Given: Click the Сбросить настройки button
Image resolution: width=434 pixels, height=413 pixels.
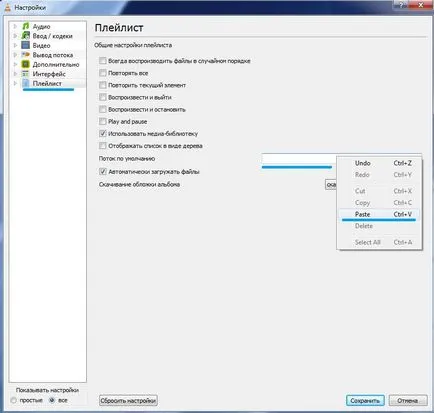Looking at the screenshot, I should tap(128, 400).
